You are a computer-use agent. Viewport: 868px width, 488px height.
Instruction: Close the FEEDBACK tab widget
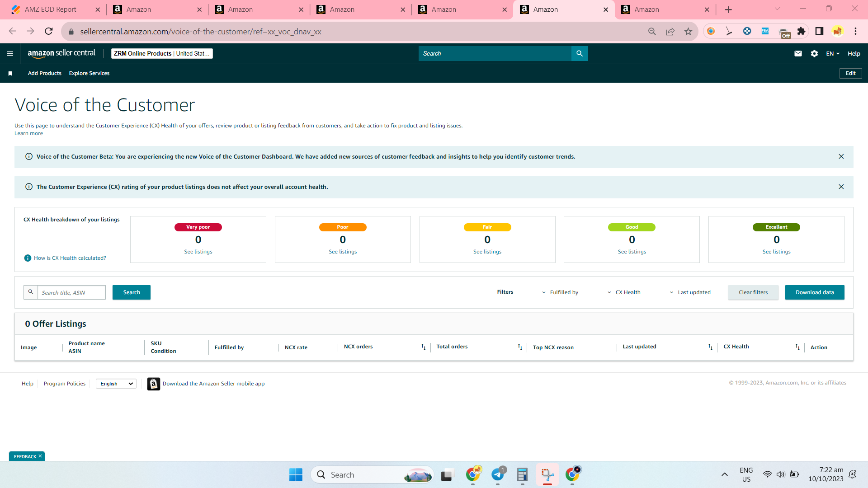40,456
